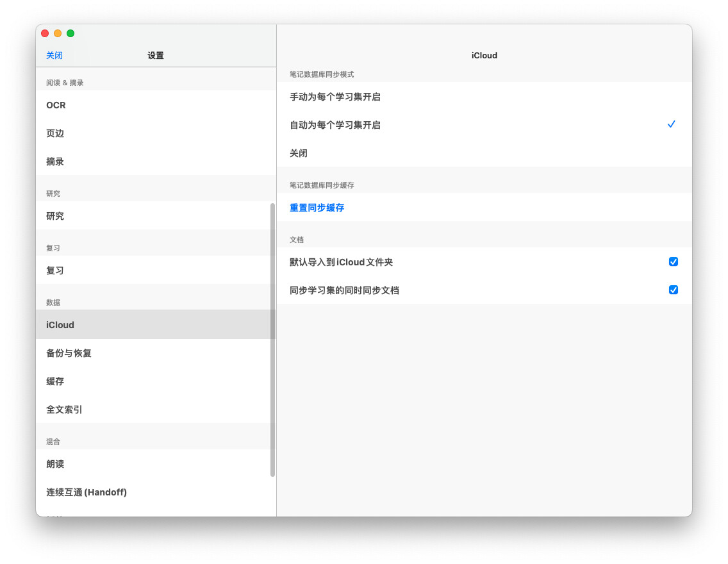Toggle 默认导入到 iCloud 文件夹 checkbox
Image resolution: width=728 pixels, height=564 pixels.
(673, 261)
